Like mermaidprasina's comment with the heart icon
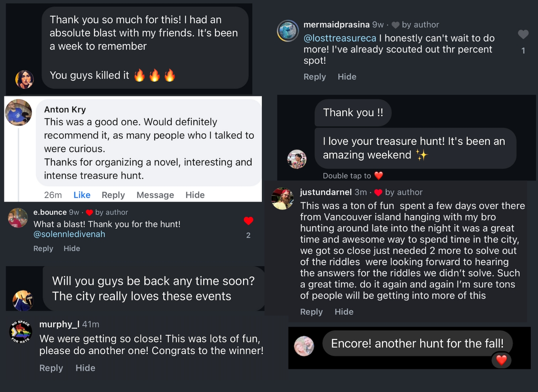 (x=523, y=35)
